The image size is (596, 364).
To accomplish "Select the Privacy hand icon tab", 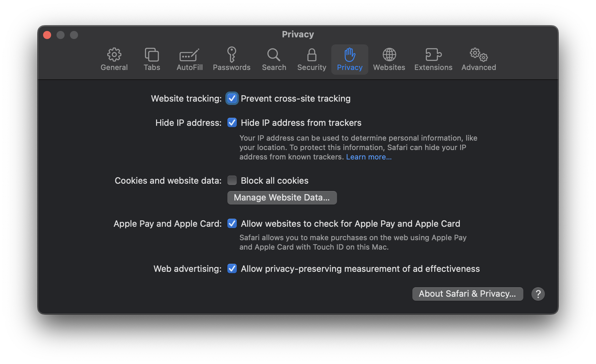I will tap(349, 59).
